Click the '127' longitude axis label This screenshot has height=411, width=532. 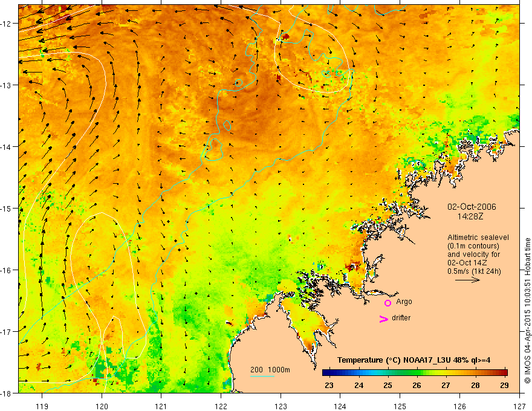519,406
